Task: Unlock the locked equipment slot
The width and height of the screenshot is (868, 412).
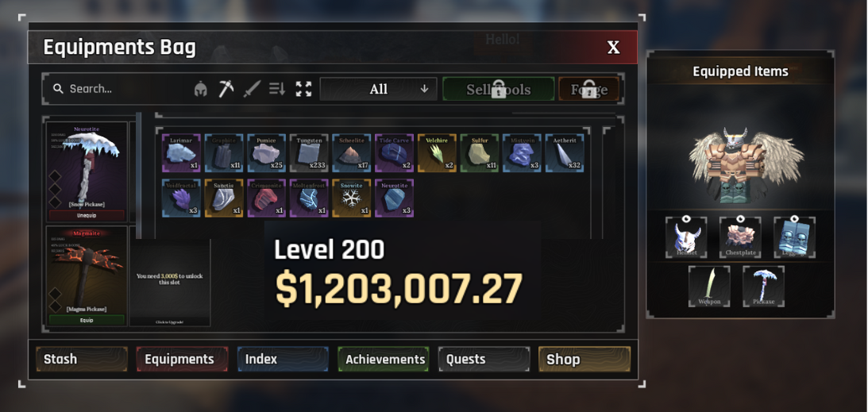Action: [x=170, y=283]
